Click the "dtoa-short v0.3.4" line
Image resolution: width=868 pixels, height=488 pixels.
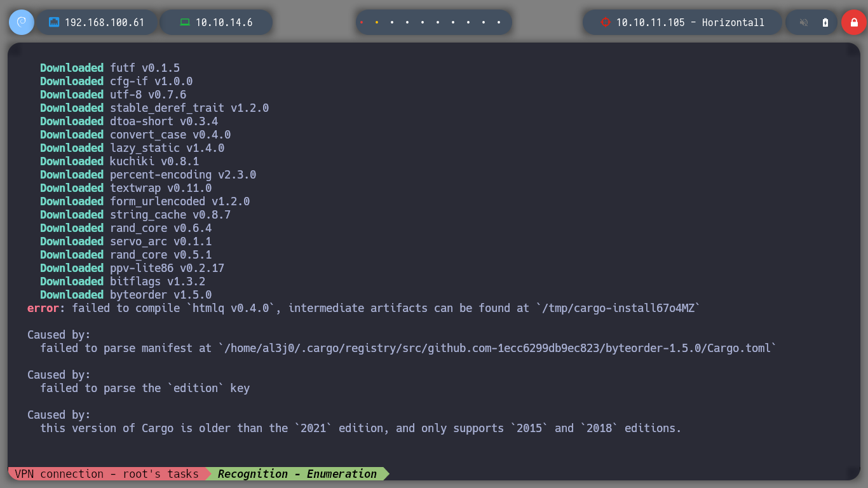coord(164,121)
